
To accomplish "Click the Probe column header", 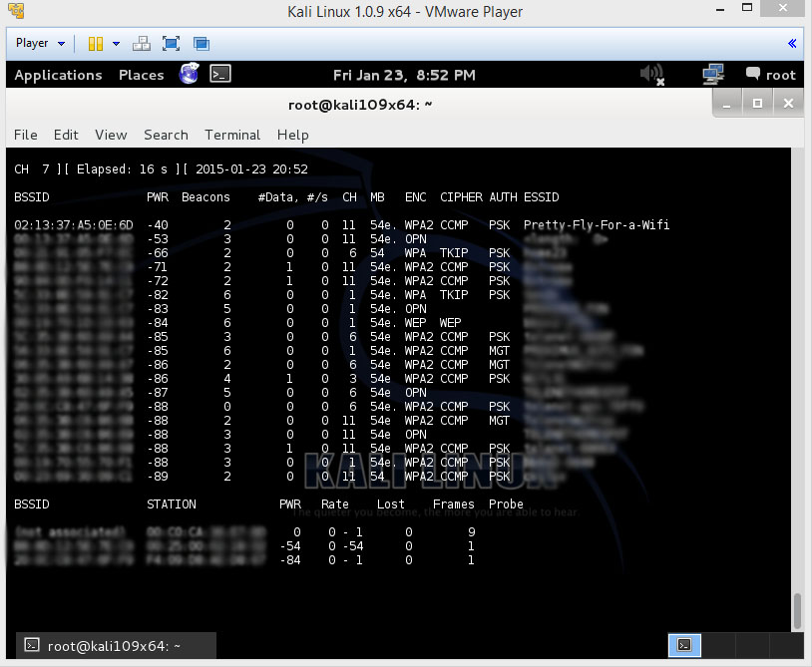I will click(506, 504).
